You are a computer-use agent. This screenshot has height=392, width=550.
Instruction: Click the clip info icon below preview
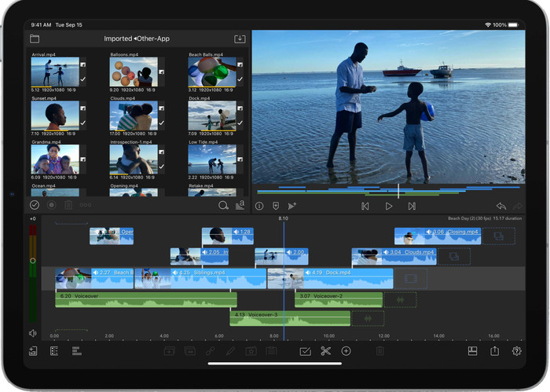259,206
